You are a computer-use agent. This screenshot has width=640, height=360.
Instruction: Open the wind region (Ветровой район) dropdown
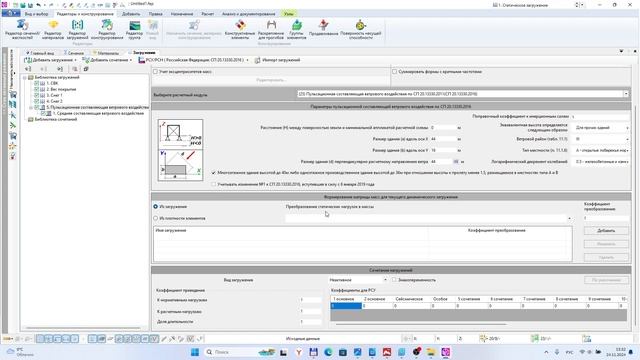pyautogui.click(x=602, y=139)
